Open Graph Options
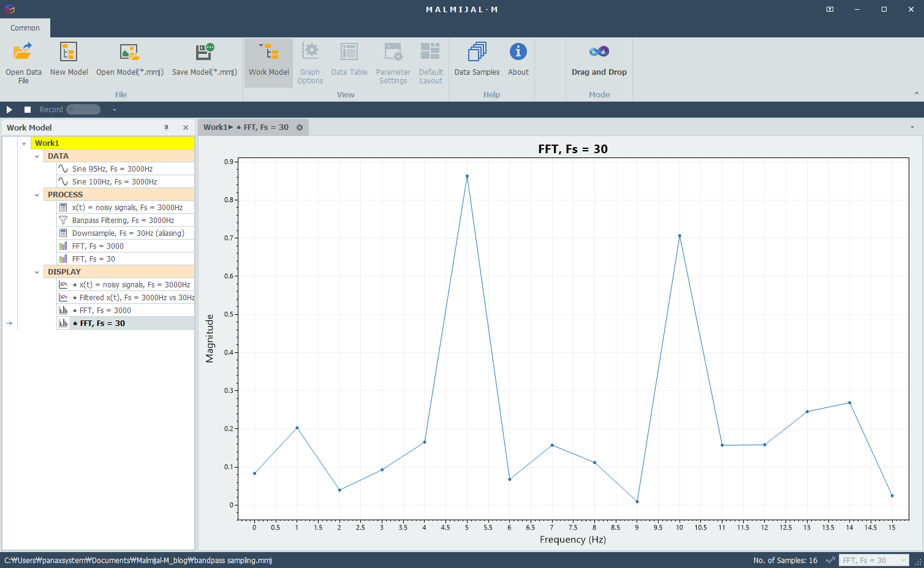Image resolution: width=924 pixels, height=568 pixels. 310,62
